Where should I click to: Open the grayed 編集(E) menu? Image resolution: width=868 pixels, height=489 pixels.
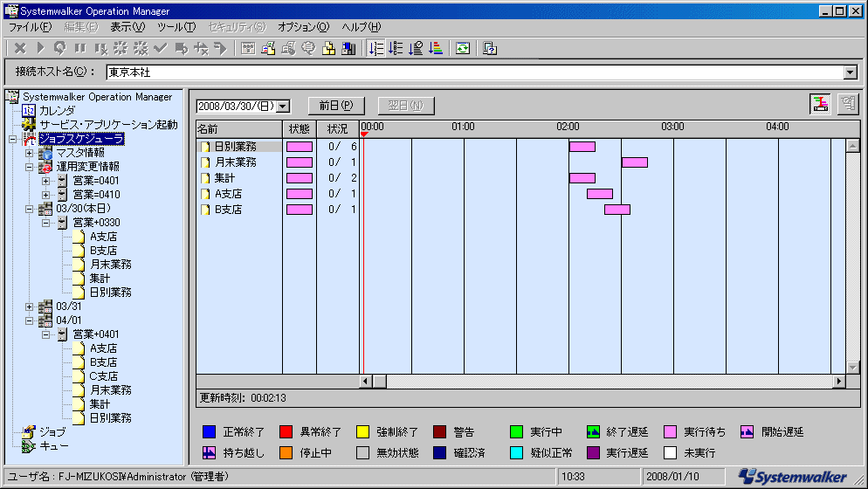tap(81, 26)
